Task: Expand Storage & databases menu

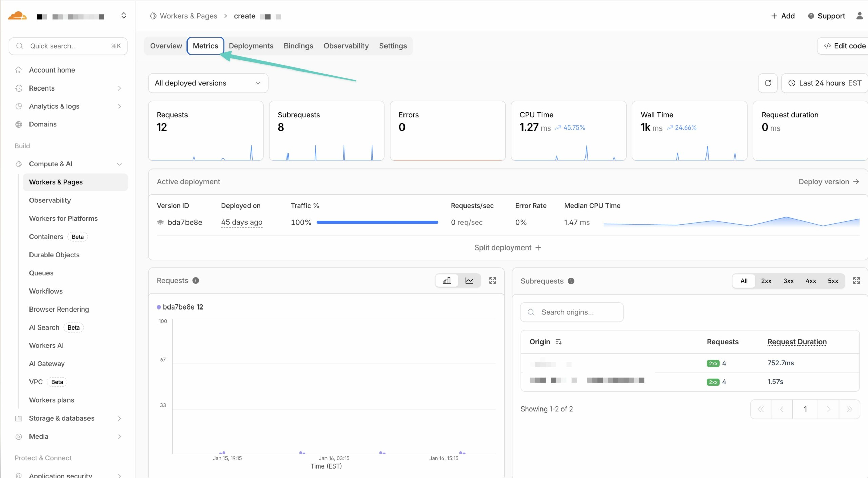Action: click(119, 418)
